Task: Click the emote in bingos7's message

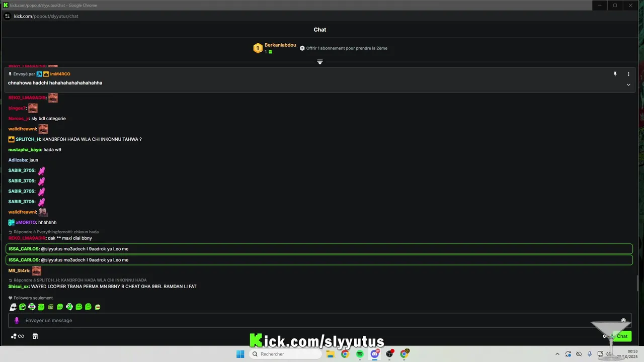Action: [x=33, y=108]
